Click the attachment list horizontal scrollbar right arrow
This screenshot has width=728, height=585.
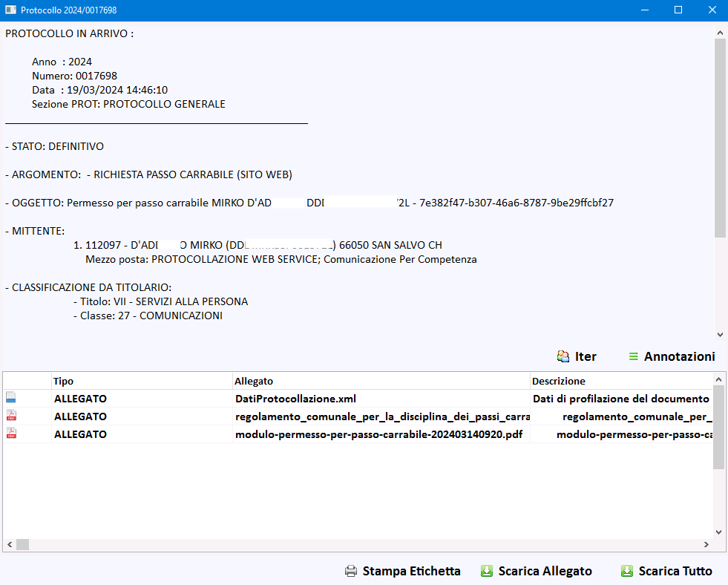tap(706, 544)
